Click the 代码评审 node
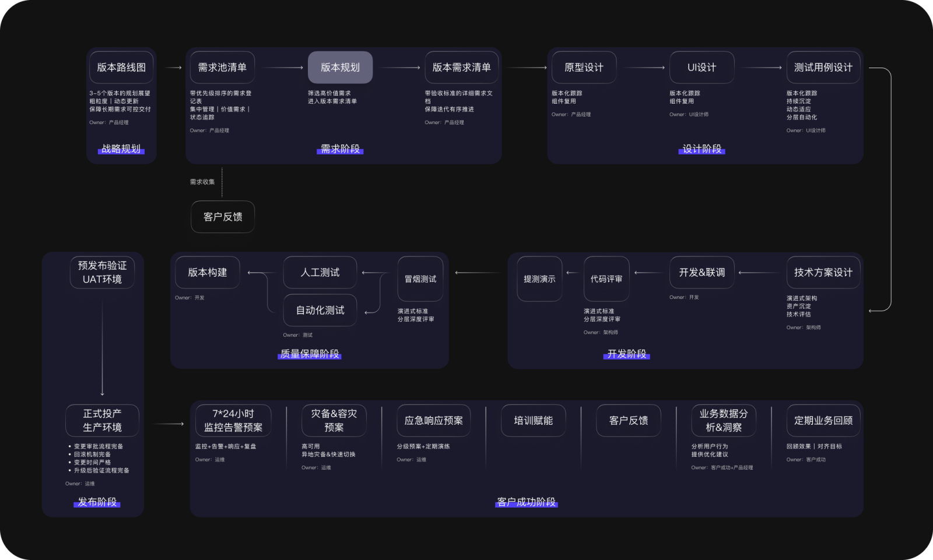This screenshot has height=560, width=933. coord(606,279)
